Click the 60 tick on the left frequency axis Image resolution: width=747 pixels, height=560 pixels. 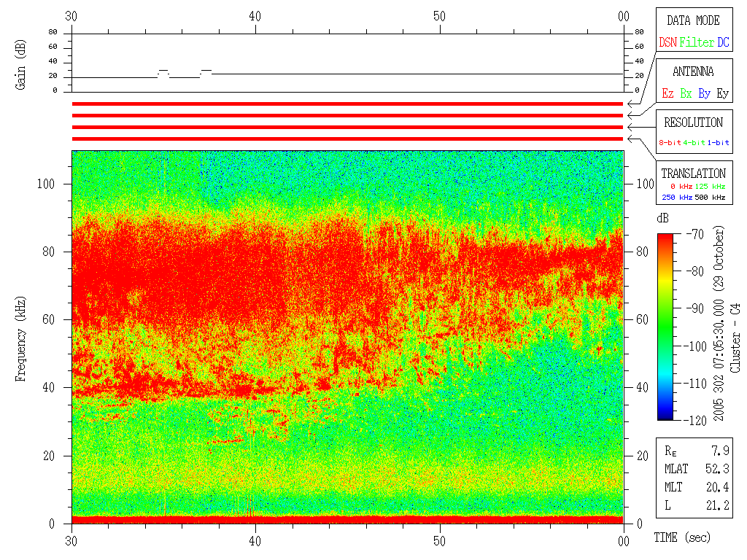49,319
